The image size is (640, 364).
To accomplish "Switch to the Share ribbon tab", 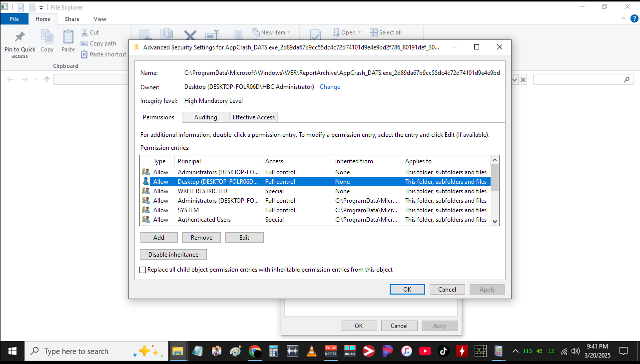I will (72, 19).
